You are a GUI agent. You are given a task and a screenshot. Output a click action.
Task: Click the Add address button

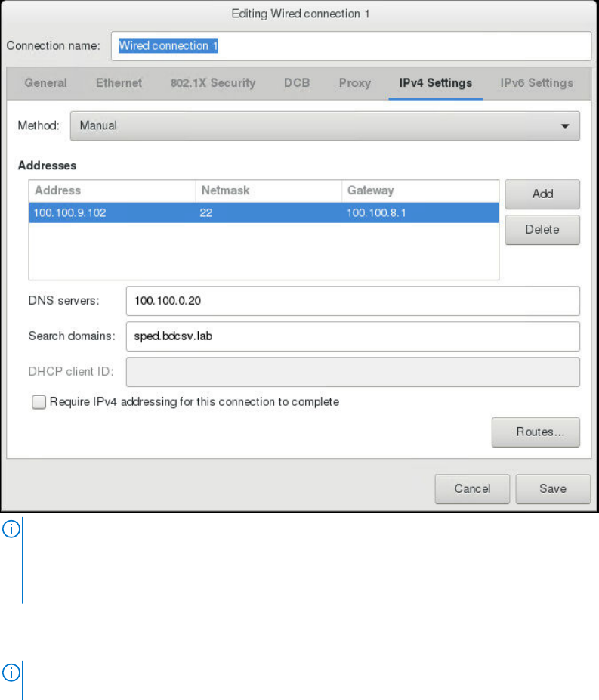[x=542, y=194]
